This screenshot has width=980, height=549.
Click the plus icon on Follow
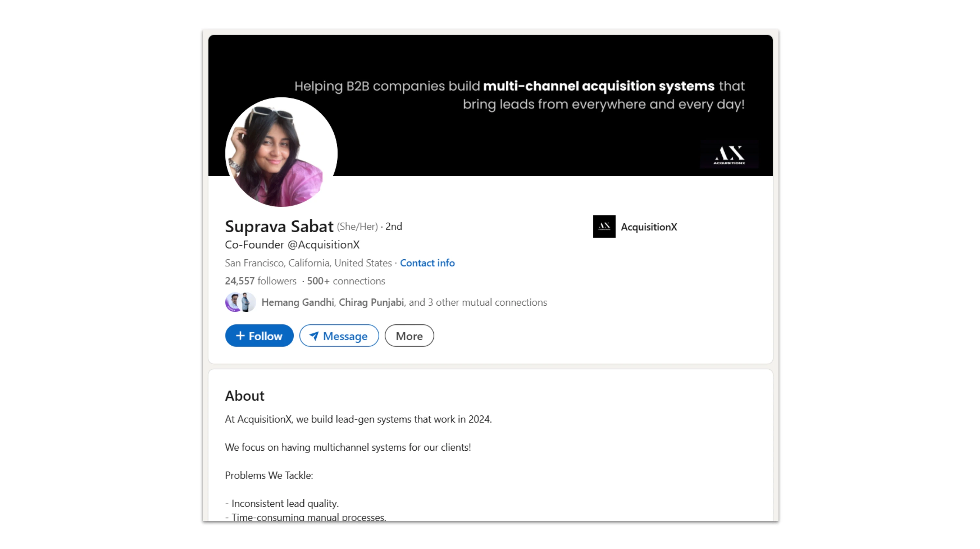[240, 335]
